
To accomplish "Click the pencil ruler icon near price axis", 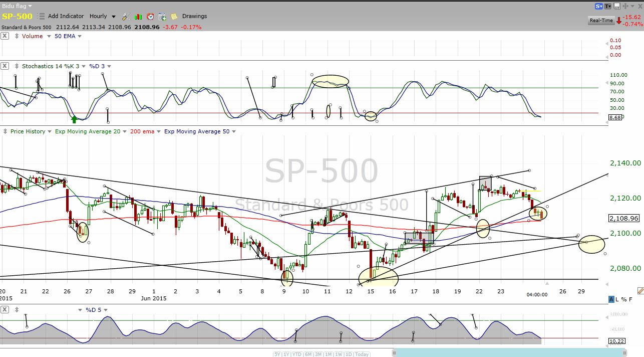I will click(x=640, y=291).
